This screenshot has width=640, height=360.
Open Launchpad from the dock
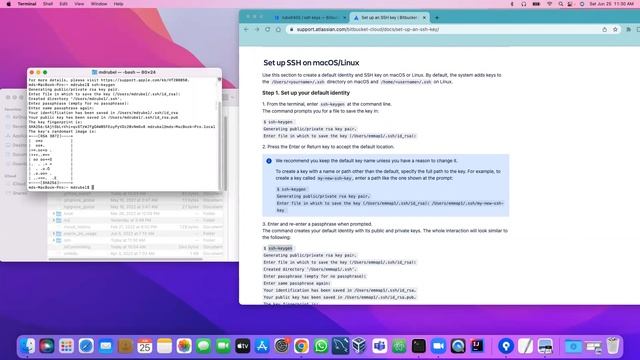pyautogui.click(x=67, y=346)
